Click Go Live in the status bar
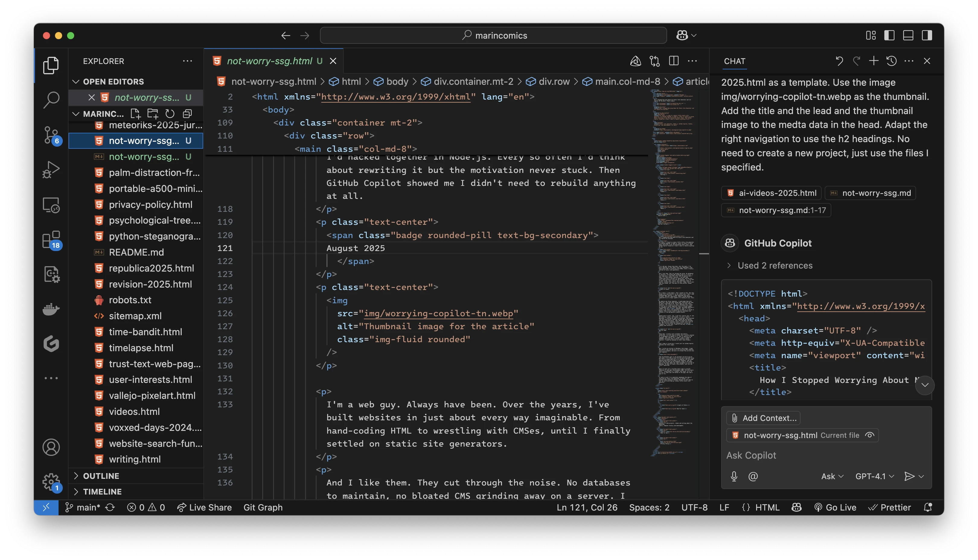The image size is (978, 560). point(835,507)
